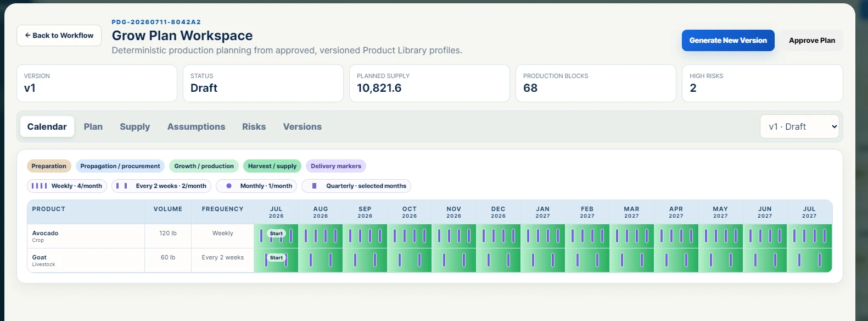The height and width of the screenshot is (321, 868).
Task: Click the APR 2027 month header
Action: pos(676,212)
